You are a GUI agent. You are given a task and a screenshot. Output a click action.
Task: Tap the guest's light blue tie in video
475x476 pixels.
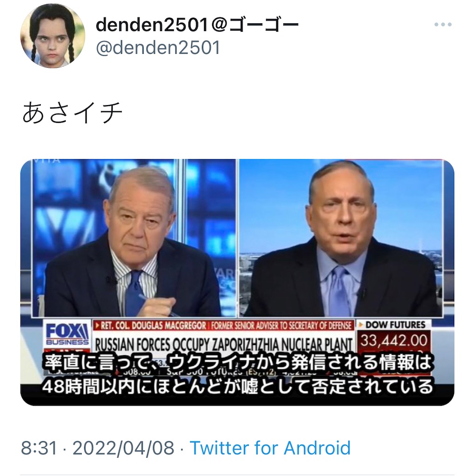339,291
